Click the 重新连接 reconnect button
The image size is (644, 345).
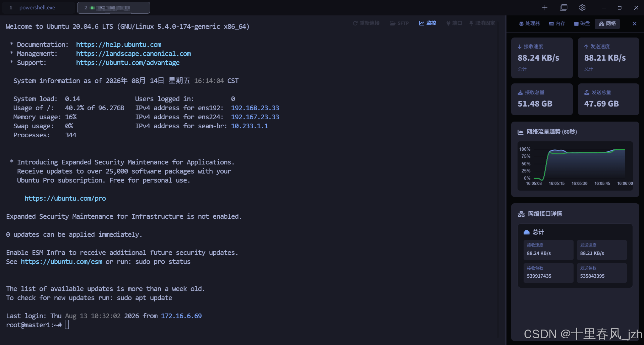pyautogui.click(x=366, y=23)
